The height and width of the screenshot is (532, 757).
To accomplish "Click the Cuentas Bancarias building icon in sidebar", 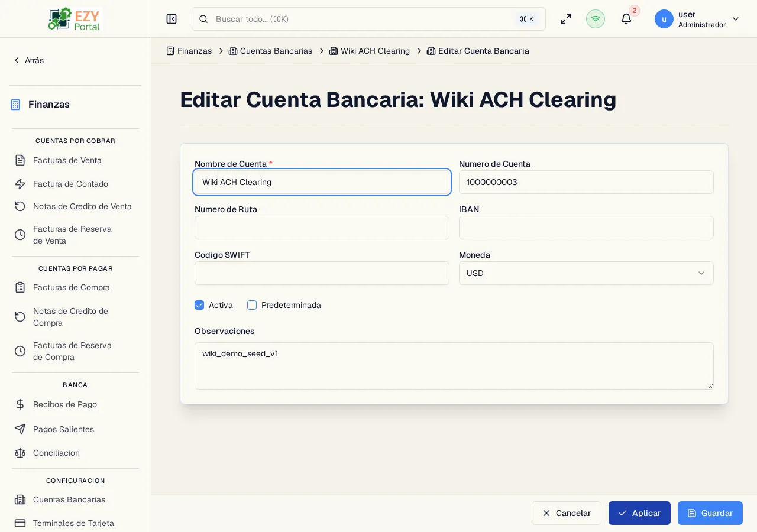I will (20, 499).
